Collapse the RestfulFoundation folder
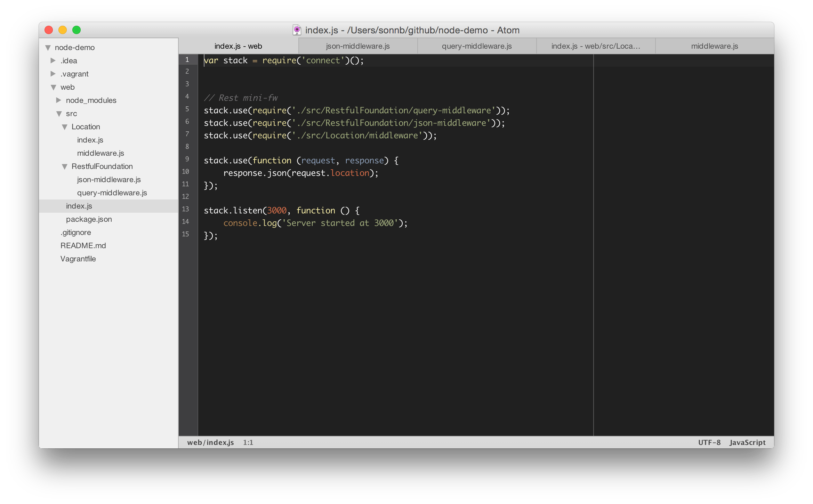The width and height of the screenshot is (813, 504). click(x=65, y=166)
